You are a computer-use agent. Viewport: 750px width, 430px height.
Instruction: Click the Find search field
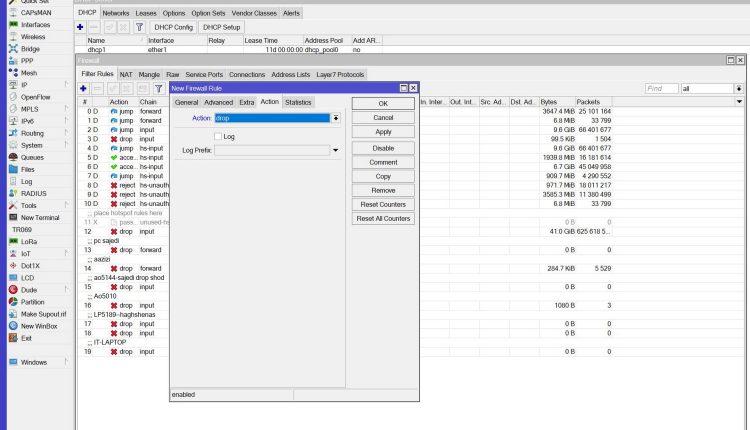pyautogui.click(x=660, y=89)
